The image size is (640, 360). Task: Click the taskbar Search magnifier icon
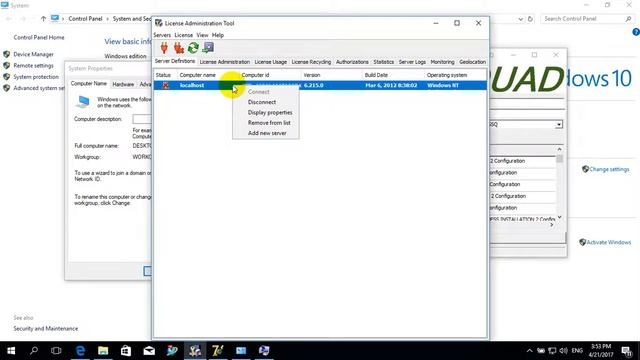pos(34,351)
